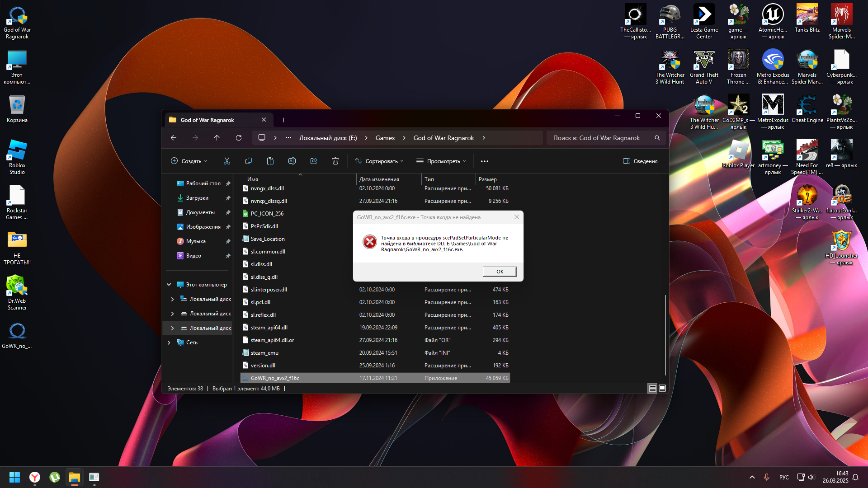This screenshot has height=488, width=868.
Task: Refresh the folder with reload icon
Action: pyautogui.click(x=239, y=138)
